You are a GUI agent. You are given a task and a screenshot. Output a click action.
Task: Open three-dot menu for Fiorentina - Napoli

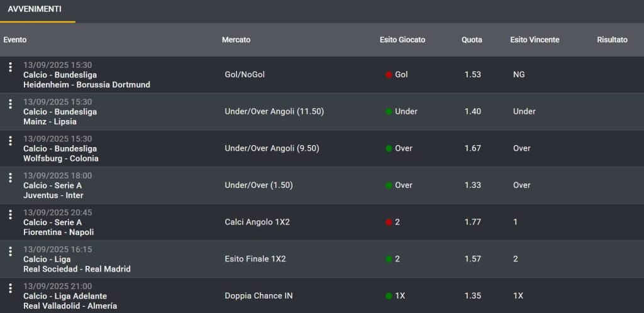point(10,215)
